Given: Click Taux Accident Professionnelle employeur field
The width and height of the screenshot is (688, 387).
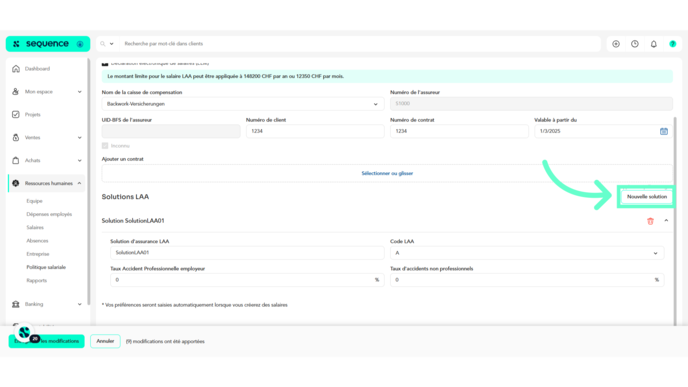Looking at the screenshot, I should [x=247, y=280].
